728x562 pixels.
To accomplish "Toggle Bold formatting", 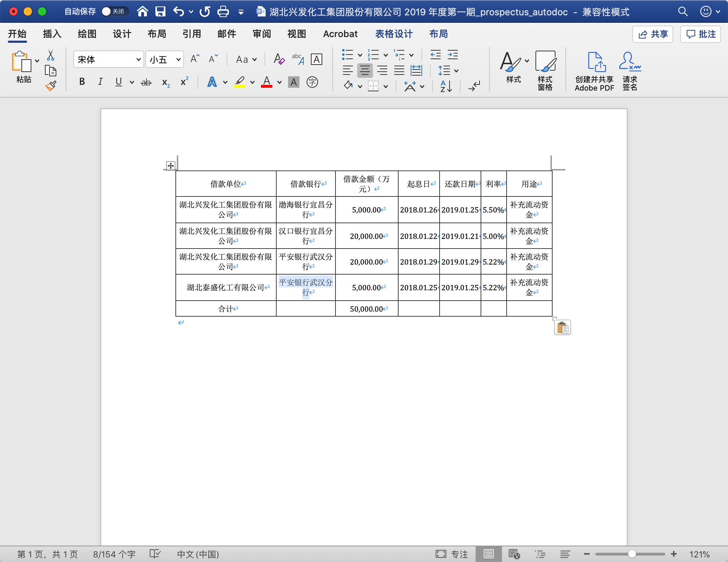I will coord(82,82).
